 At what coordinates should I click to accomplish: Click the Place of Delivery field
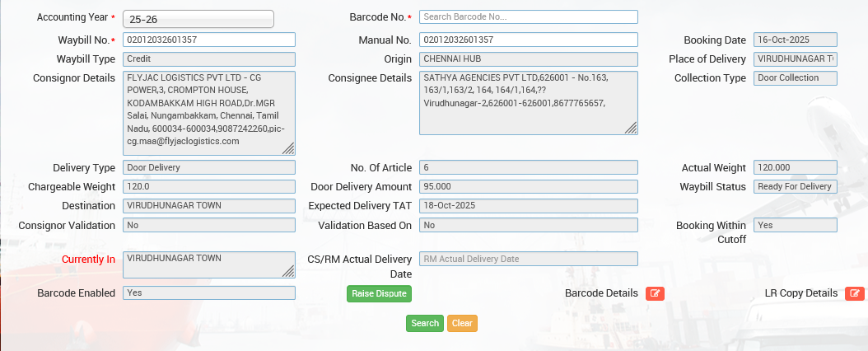(x=795, y=59)
